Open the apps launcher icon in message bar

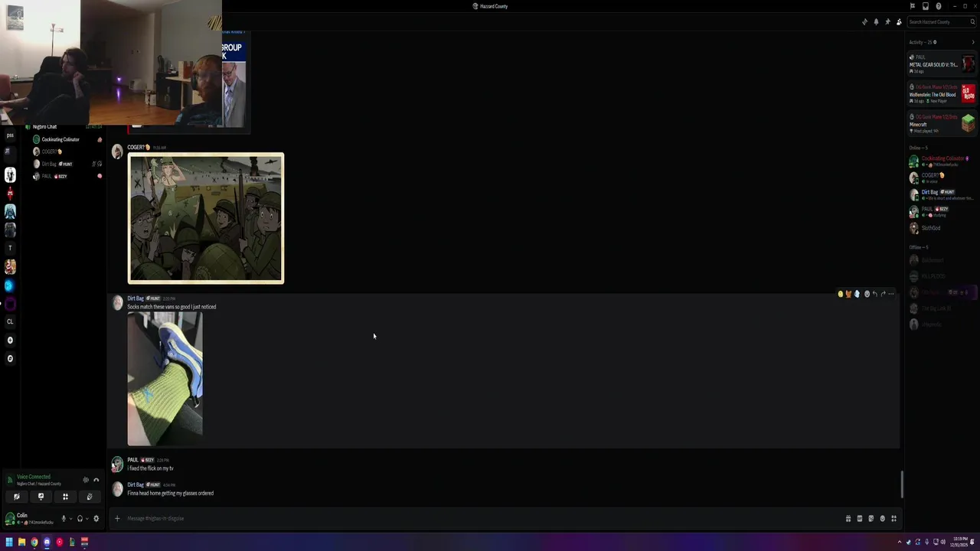893,519
